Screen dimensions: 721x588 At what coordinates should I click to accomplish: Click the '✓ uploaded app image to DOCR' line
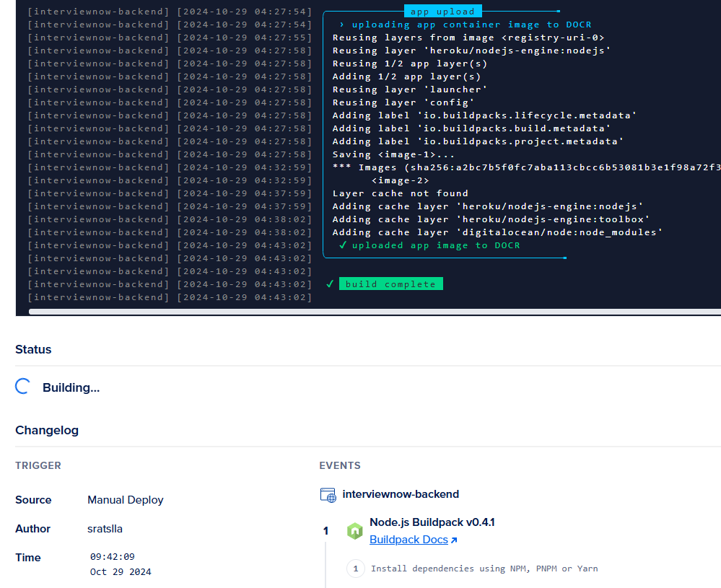tap(429, 245)
